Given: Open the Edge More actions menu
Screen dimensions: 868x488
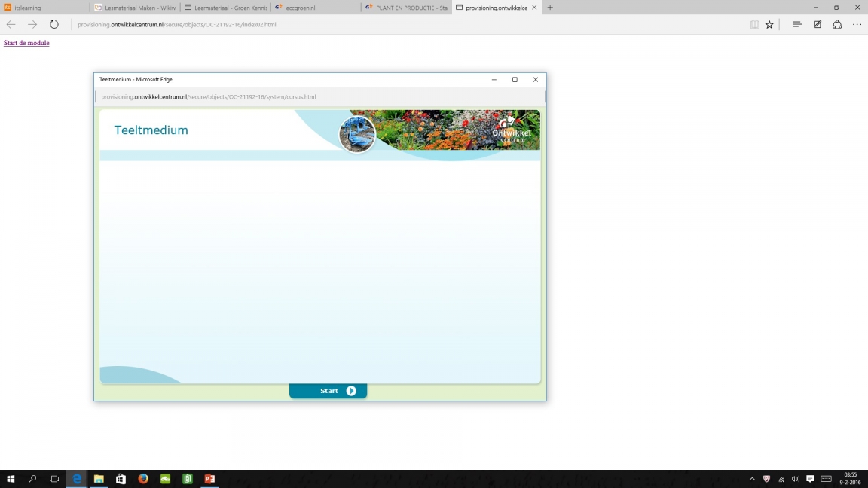Looking at the screenshot, I should tap(857, 24).
